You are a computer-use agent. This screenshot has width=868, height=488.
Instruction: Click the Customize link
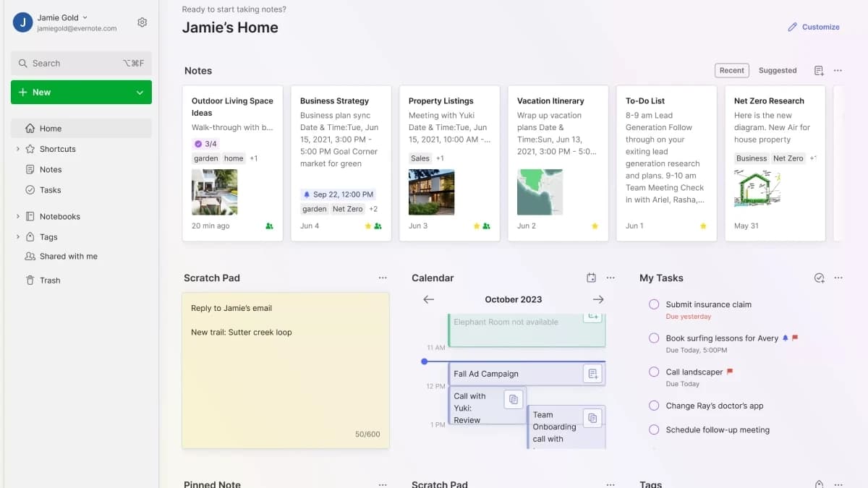pyautogui.click(x=814, y=27)
